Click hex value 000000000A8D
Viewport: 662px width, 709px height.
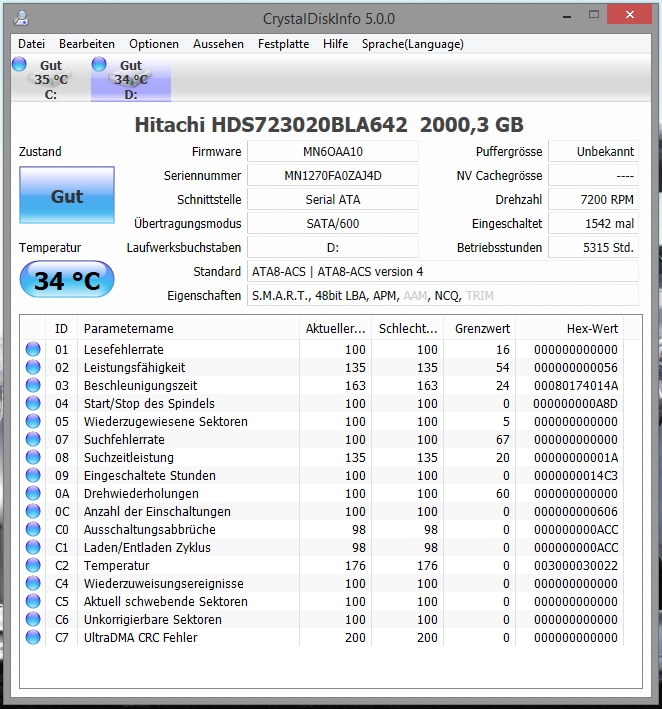pyautogui.click(x=576, y=403)
